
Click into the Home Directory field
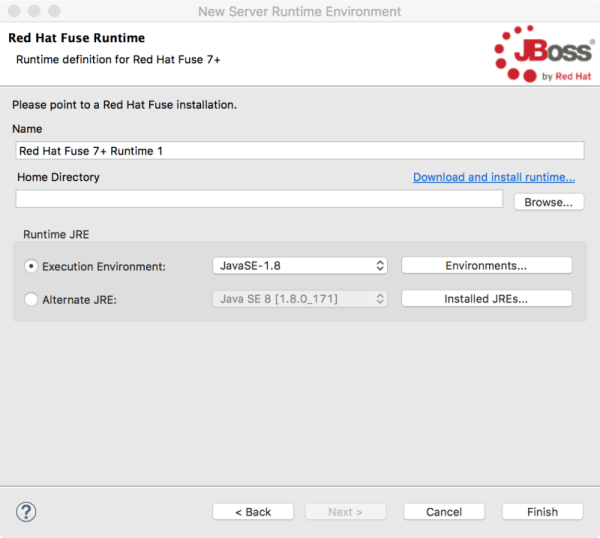pyautogui.click(x=259, y=199)
